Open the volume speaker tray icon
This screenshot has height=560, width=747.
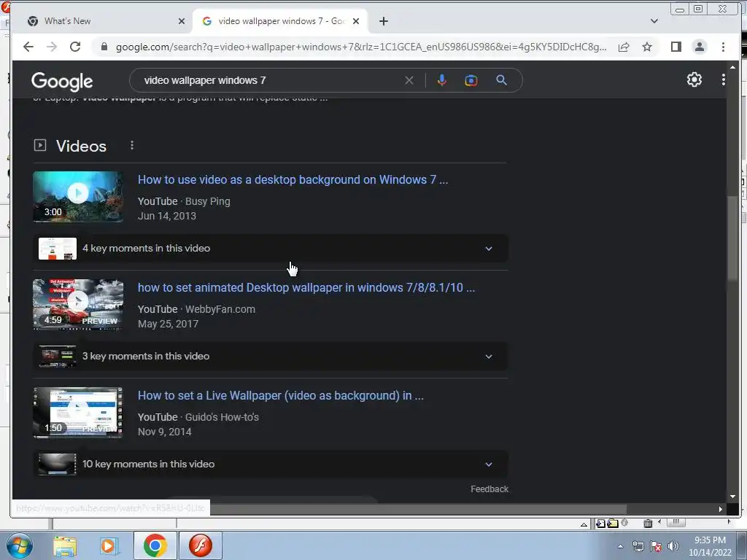(x=673, y=546)
